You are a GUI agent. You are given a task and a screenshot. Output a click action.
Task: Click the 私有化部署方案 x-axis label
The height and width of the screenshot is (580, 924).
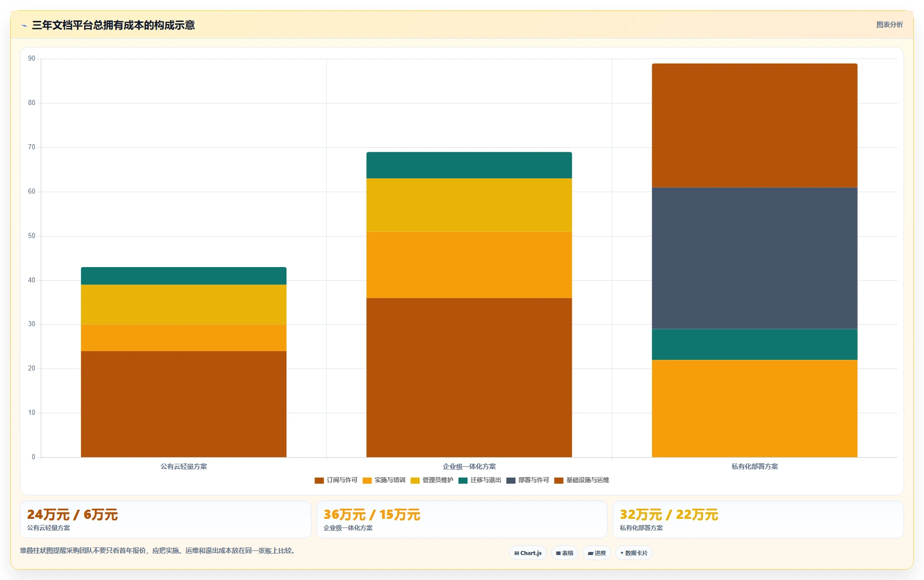(x=754, y=466)
